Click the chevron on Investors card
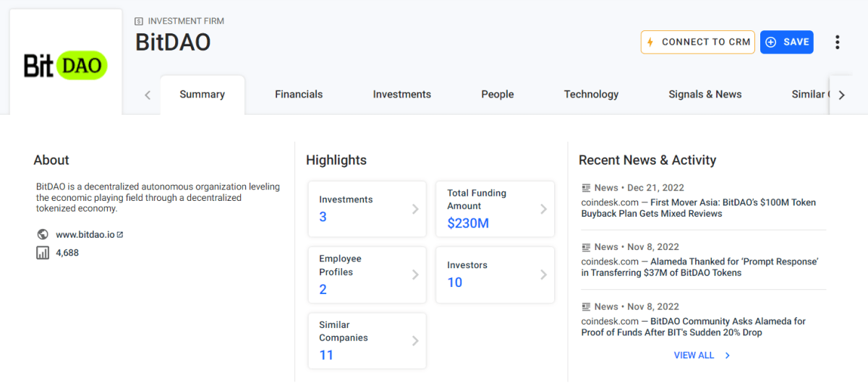The height and width of the screenshot is (383, 868). coord(543,275)
